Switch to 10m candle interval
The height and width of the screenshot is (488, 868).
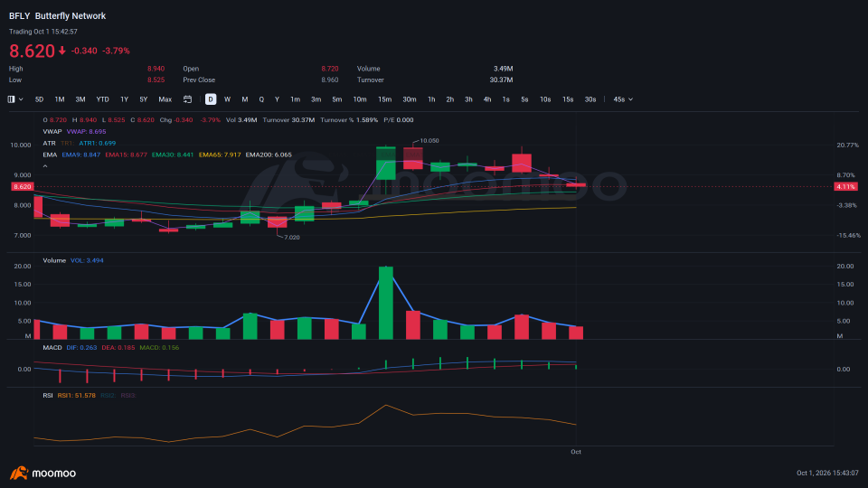[360, 99]
